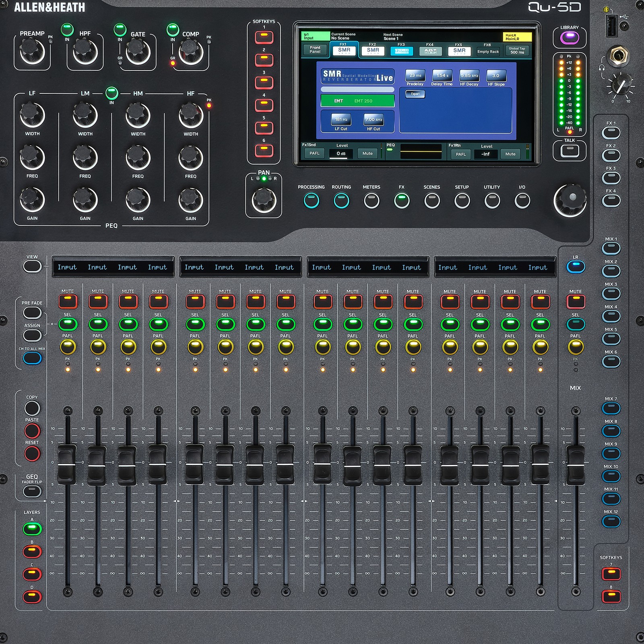Viewport: 644px width, 644px height.
Task: Select the Preamp gain knob
Action: (x=32, y=52)
